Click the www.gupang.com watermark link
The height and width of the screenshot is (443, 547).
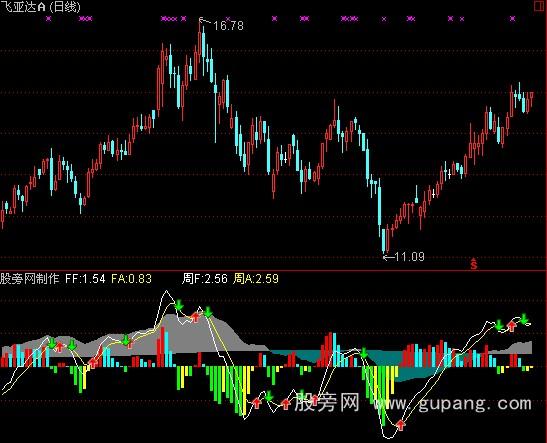(x=452, y=404)
